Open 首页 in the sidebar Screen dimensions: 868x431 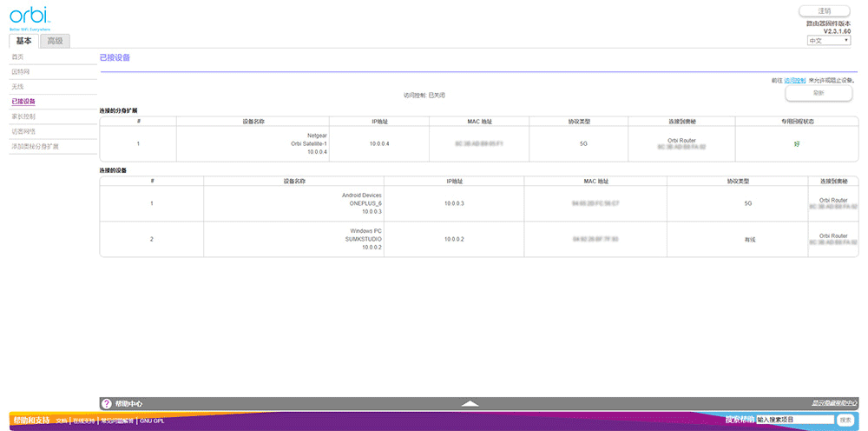[17, 57]
